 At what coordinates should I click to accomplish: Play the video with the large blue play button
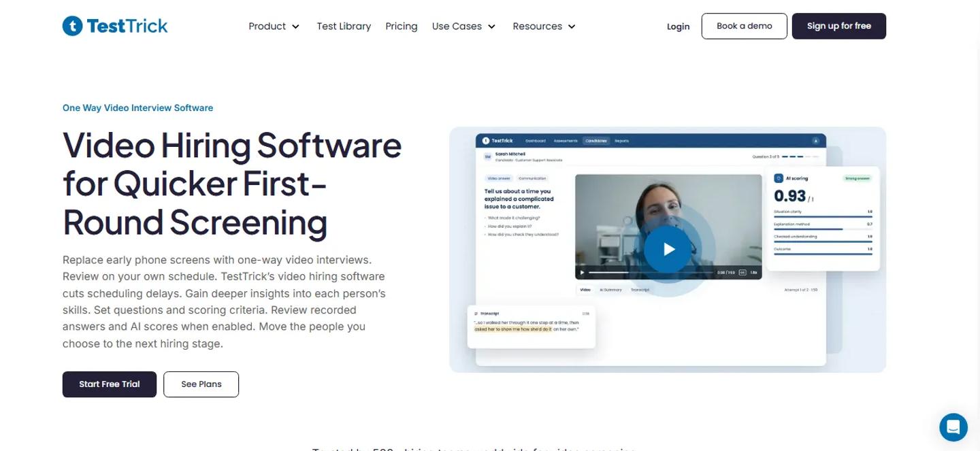point(668,249)
